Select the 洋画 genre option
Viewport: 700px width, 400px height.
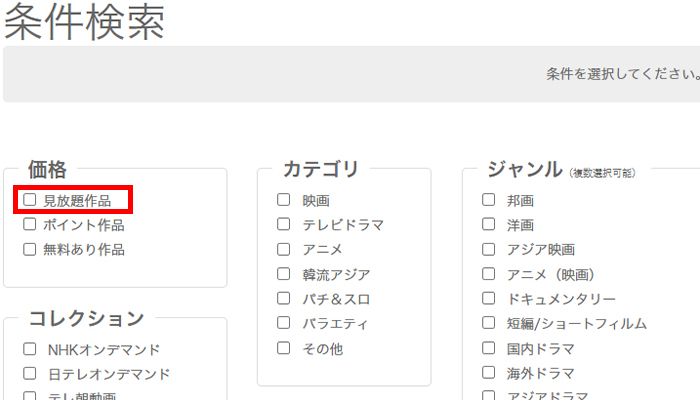pos(489,224)
